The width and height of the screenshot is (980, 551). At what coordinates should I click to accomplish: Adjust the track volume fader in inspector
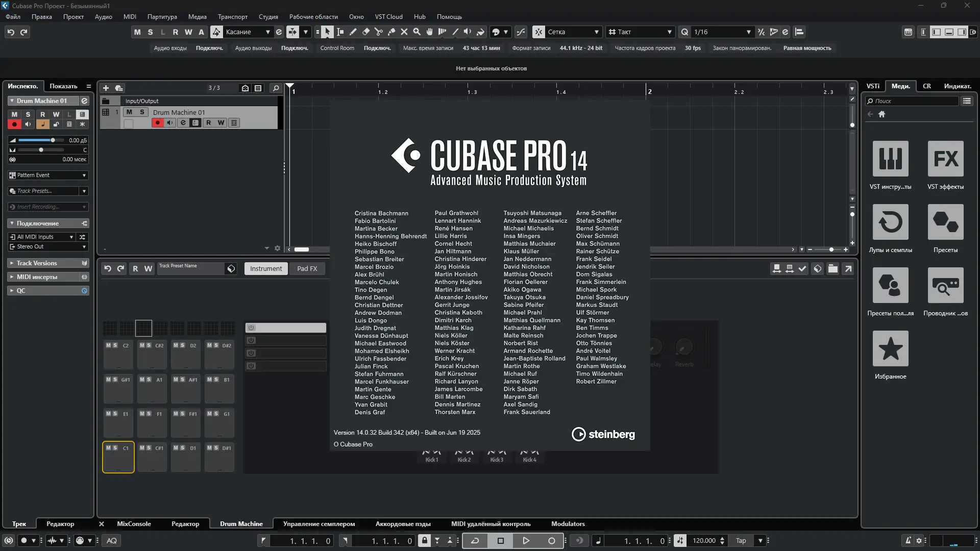click(x=52, y=140)
